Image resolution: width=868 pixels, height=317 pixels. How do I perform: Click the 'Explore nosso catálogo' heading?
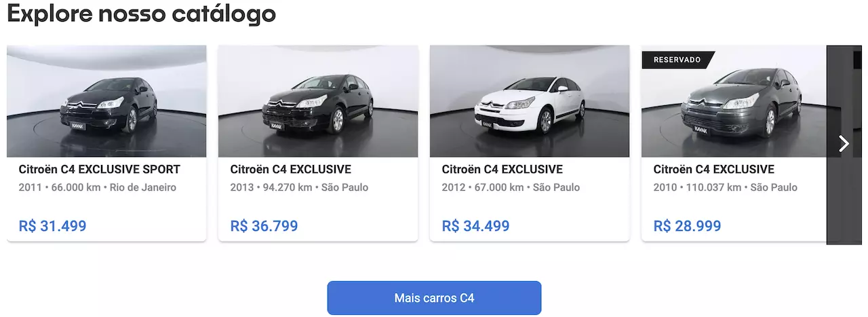pos(141,13)
